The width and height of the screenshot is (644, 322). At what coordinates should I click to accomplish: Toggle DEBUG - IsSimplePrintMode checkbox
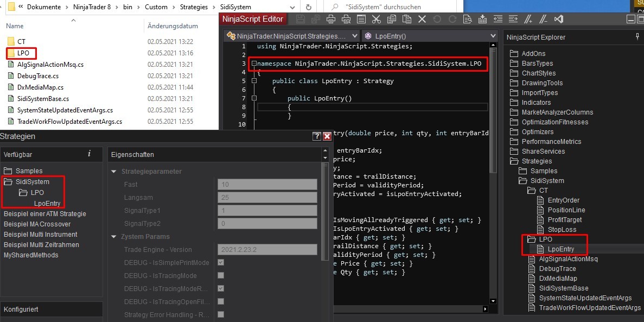tap(221, 262)
